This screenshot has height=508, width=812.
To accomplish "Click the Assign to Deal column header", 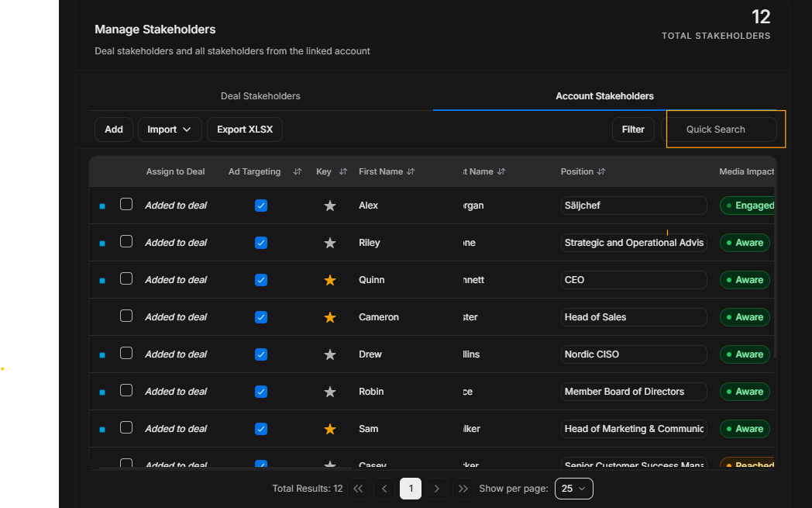I will 175,171.
